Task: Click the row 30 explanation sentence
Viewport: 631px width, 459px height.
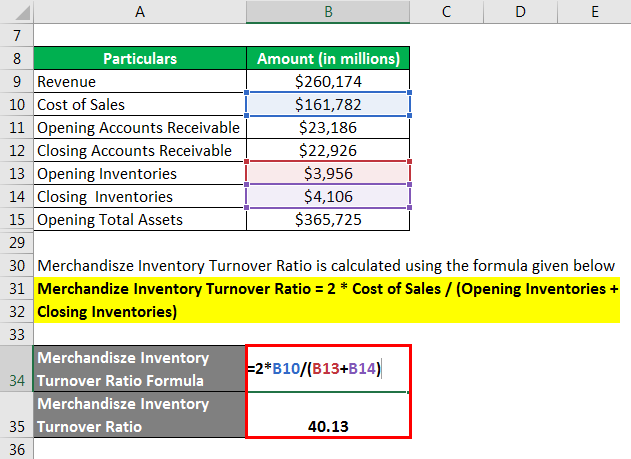Action: coord(326,266)
